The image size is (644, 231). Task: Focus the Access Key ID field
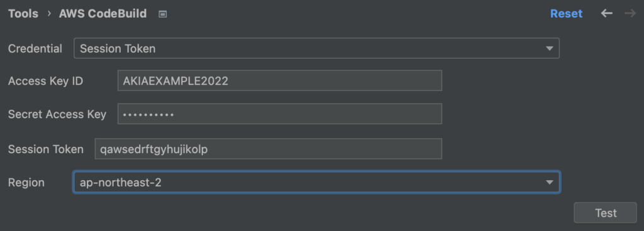(279, 81)
